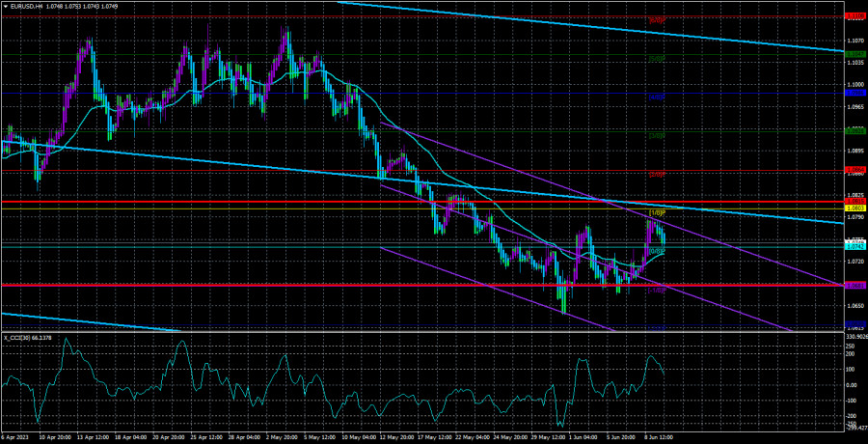
Task: Click the 1.0790 price axis label
Action: pos(855,217)
